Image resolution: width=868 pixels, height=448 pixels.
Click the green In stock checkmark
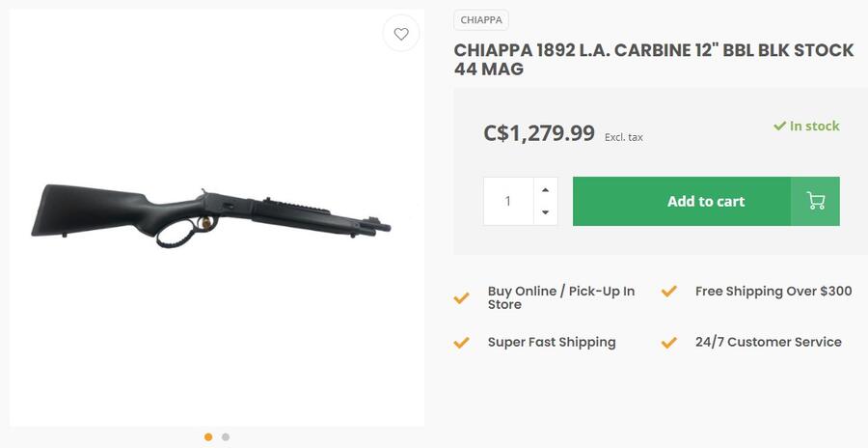tap(779, 126)
